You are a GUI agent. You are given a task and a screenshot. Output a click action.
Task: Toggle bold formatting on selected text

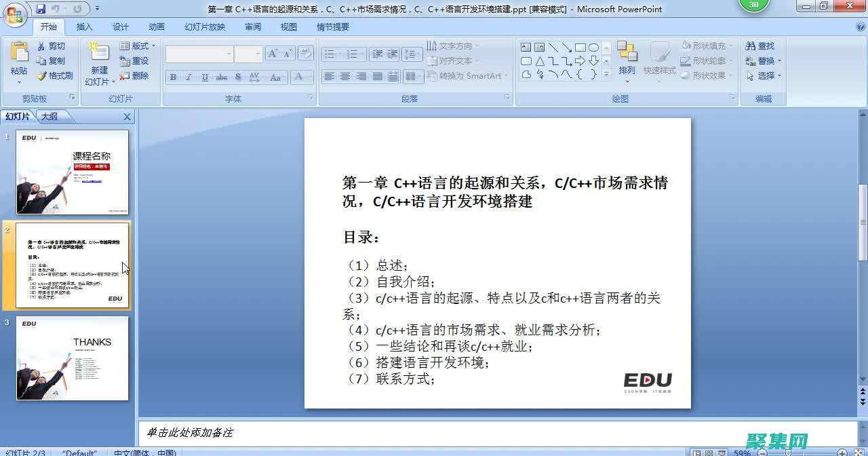tap(173, 77)
